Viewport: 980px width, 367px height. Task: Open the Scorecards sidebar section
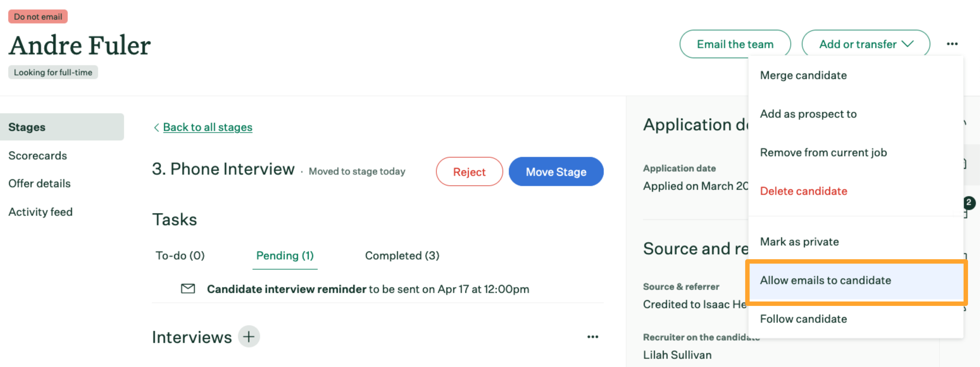[x=38, y=155]
